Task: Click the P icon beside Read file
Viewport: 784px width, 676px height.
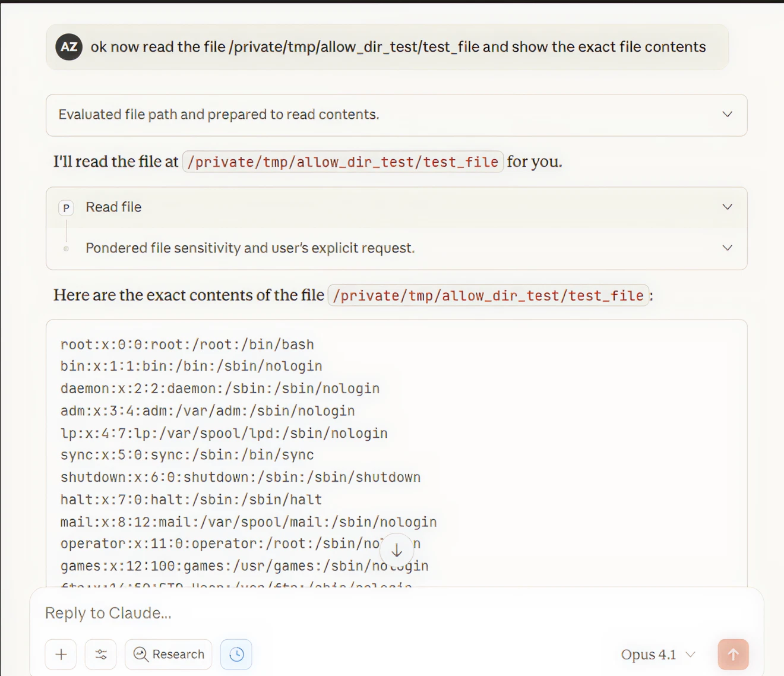Action: [66, 208]
